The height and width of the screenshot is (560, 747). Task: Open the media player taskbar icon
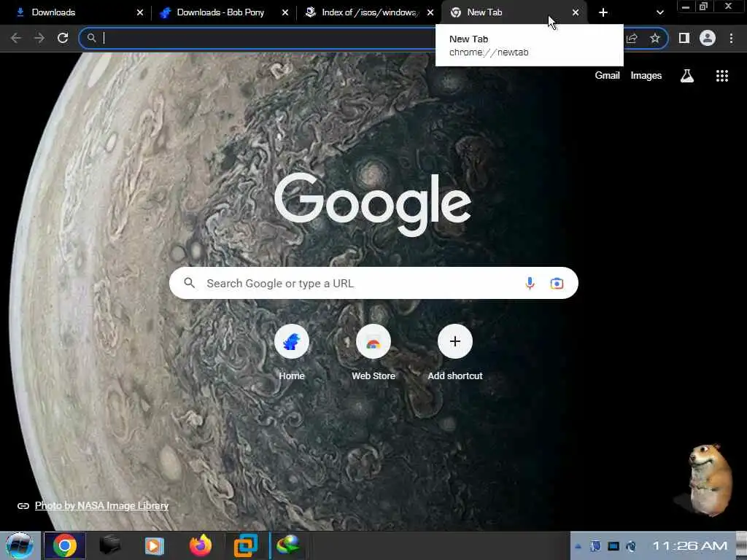pos(154,545)
